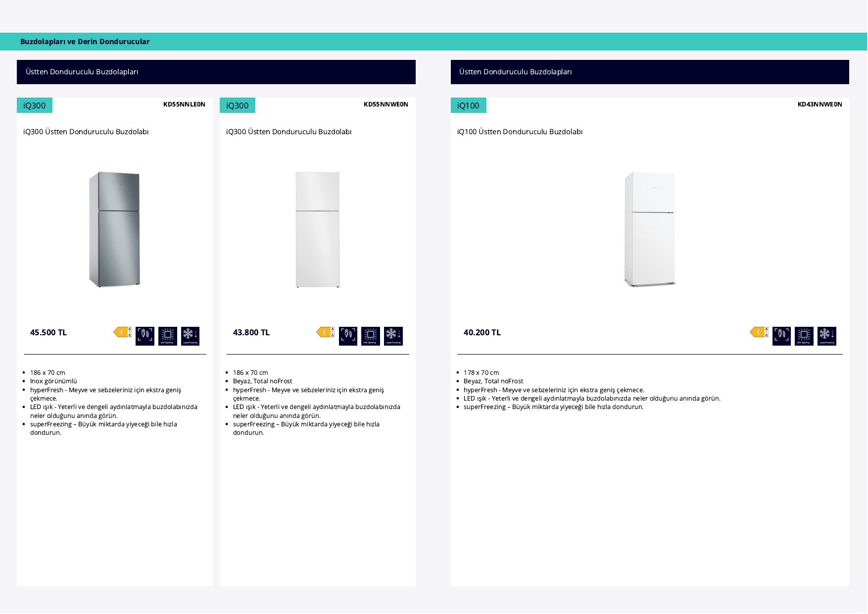This screenshot has height=614, width=868.
Task: Click the iQ300 badge for KD55NNLE0N
Action: [x=35, y=105]
